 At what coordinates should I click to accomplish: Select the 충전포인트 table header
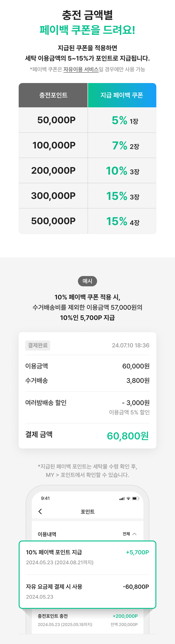(53, 95)
